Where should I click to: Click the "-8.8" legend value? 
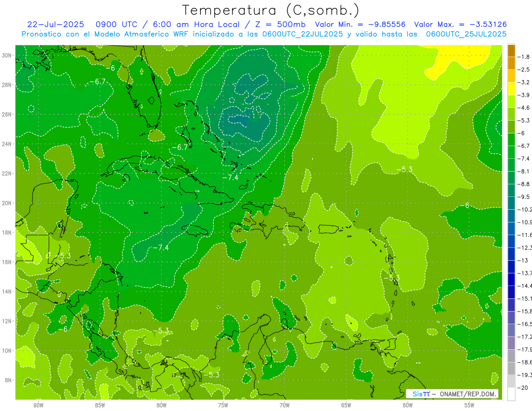524,184
